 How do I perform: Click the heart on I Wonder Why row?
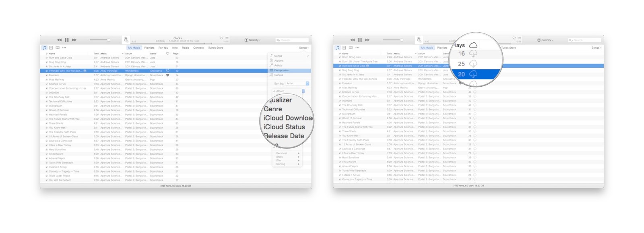(168, 71)
